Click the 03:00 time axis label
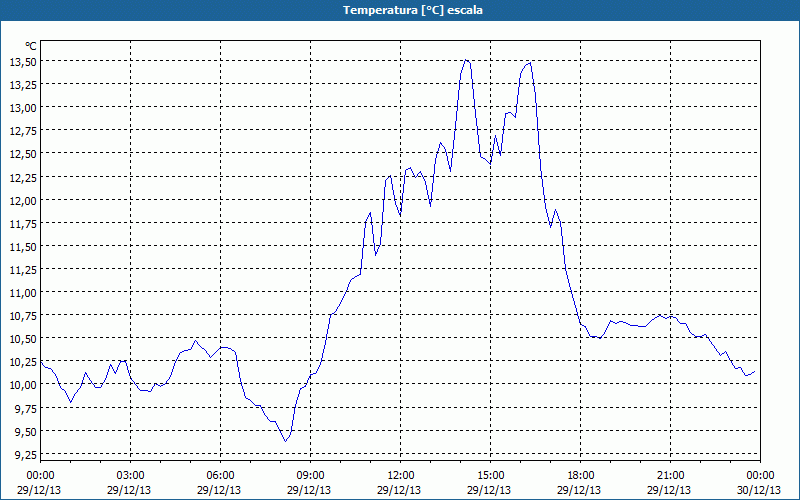Screen dimensions: 800x500 pyautogui.click(x=131, y=476)
